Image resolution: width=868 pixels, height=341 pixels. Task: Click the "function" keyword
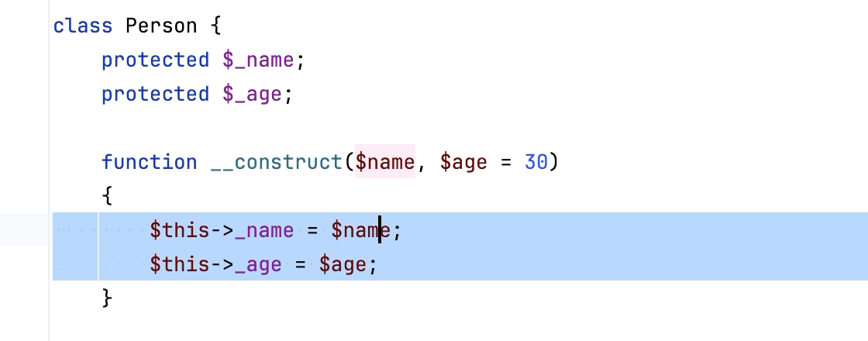pos(149,162)
